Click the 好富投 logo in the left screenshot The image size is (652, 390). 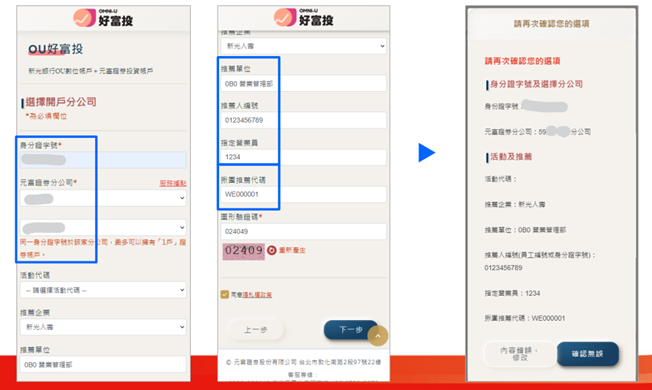[x=104, y=18]
